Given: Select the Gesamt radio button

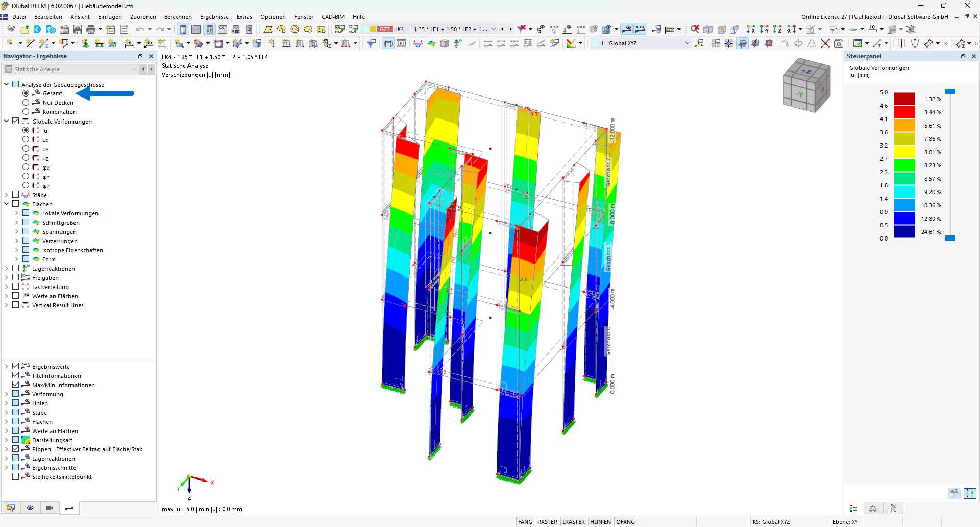Looking at the screenshot, I should pos(26,93).
